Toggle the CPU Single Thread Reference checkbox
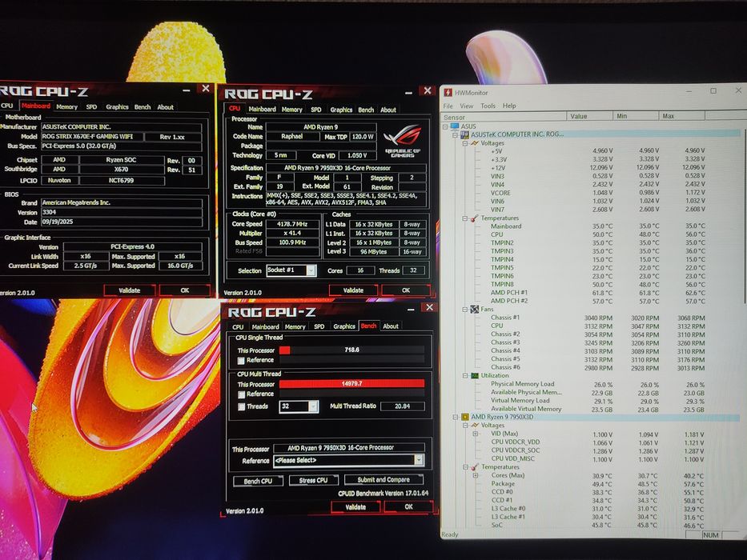This screenshot has width=747, height=560. point(241,361)
